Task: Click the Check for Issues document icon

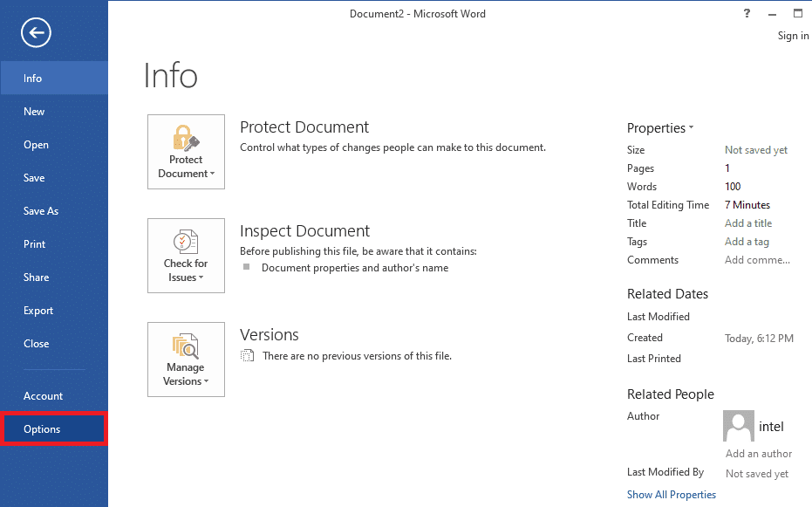Action: click(x=186, y=242)
